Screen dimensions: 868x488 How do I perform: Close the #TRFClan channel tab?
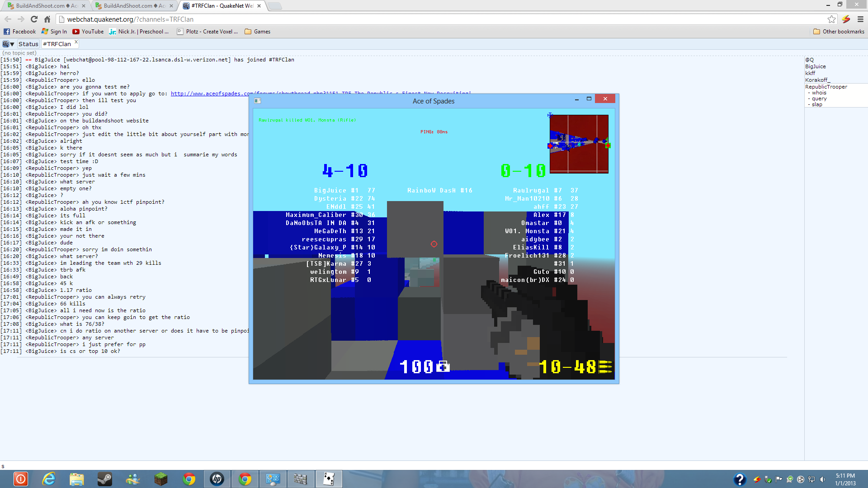[x=76, y=42]
